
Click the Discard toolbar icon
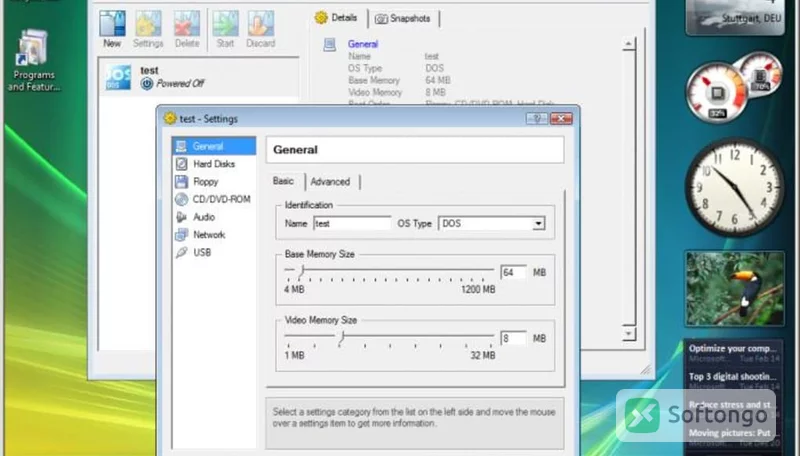(261, 29)
